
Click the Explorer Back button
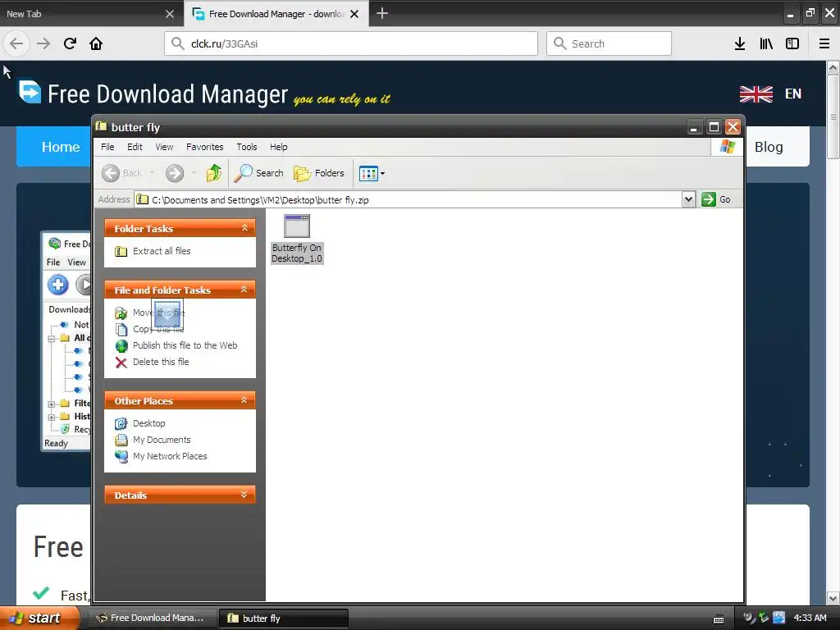click(x=123, y=173)
